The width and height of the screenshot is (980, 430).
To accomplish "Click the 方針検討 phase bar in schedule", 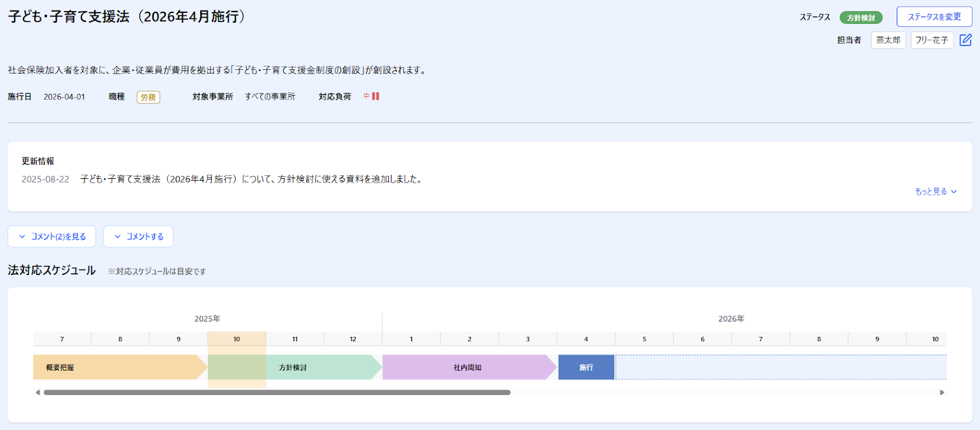I will (x=295, y=368).
